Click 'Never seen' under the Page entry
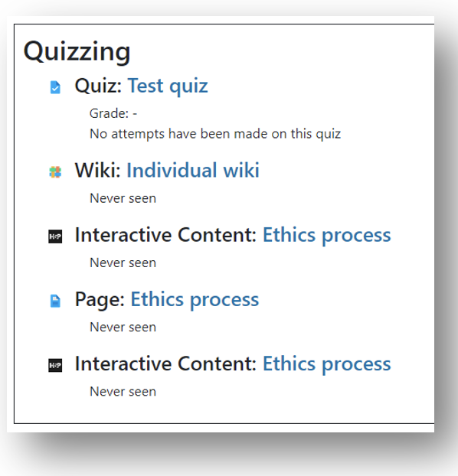 (123, 328)
